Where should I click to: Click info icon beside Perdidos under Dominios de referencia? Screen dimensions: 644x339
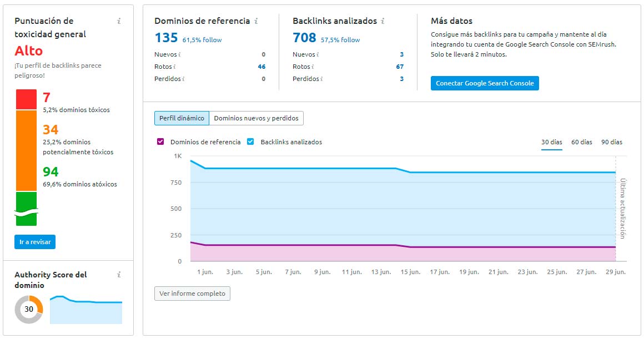(x=183, y=79)
